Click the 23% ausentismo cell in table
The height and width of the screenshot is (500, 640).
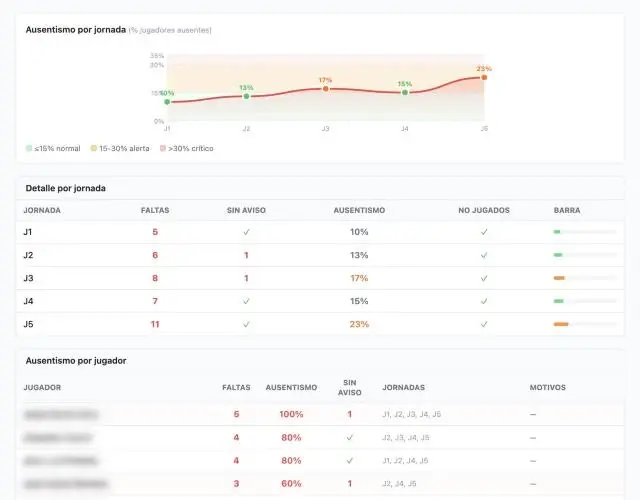[359, 324]
